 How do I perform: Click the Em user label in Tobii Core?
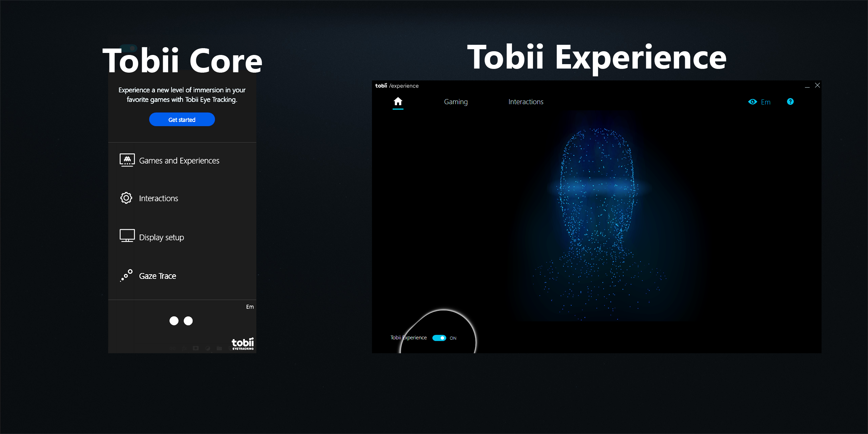[x=250, y=306]
